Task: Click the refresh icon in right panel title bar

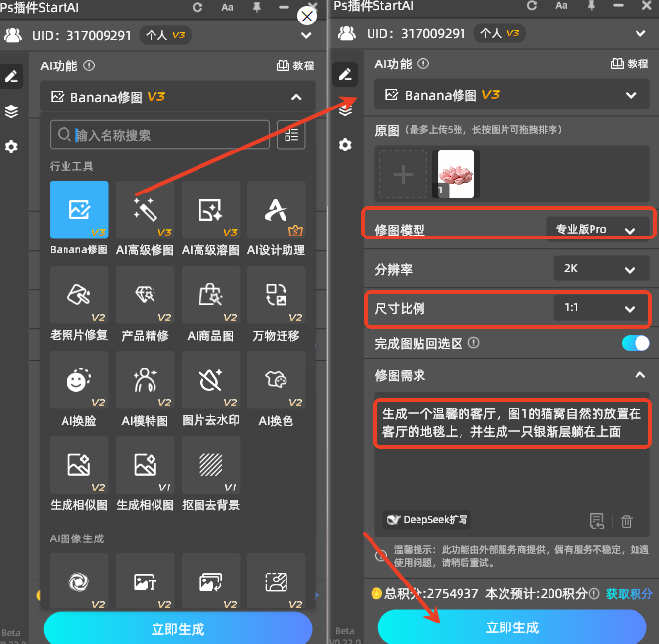Action: 532,6
